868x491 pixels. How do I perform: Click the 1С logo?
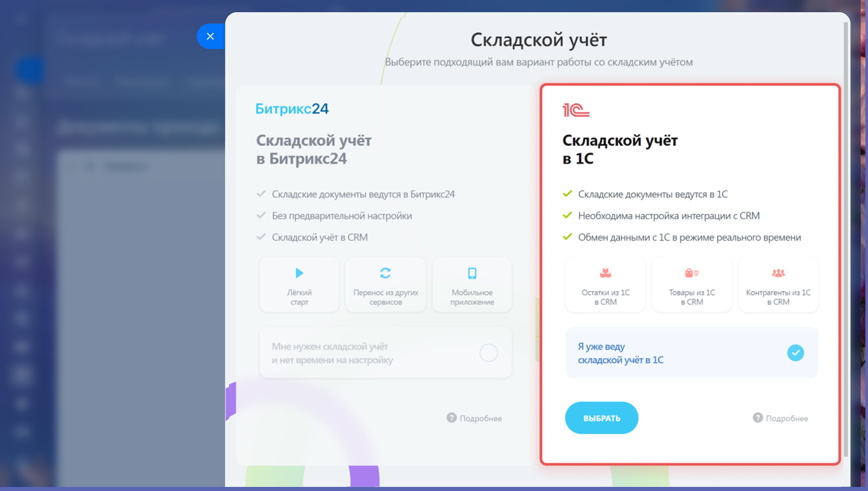[x=576, y=110]
